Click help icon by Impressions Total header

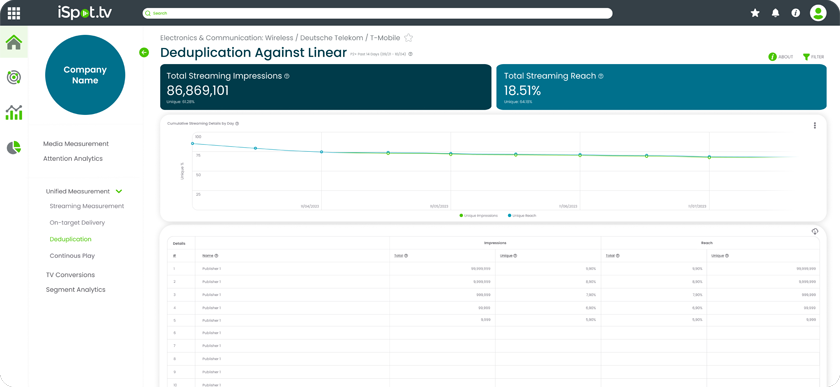(x=406, y=256)
